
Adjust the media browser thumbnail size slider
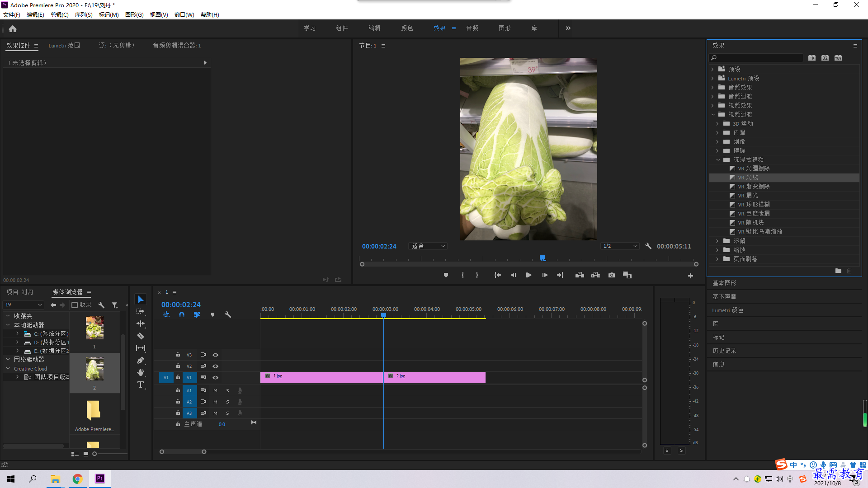click(x=94, y=454)
